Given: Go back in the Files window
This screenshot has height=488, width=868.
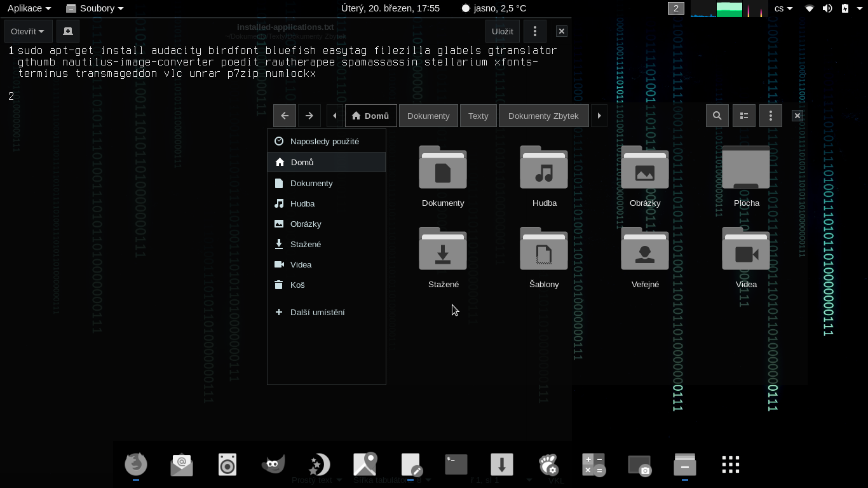Looking at the screenshot, I should 285,116.
